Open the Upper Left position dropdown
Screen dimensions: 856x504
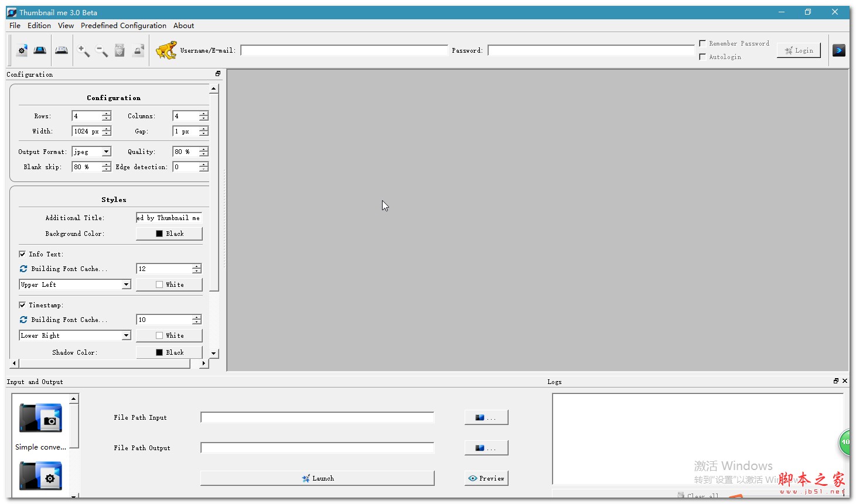click(126, 284)
